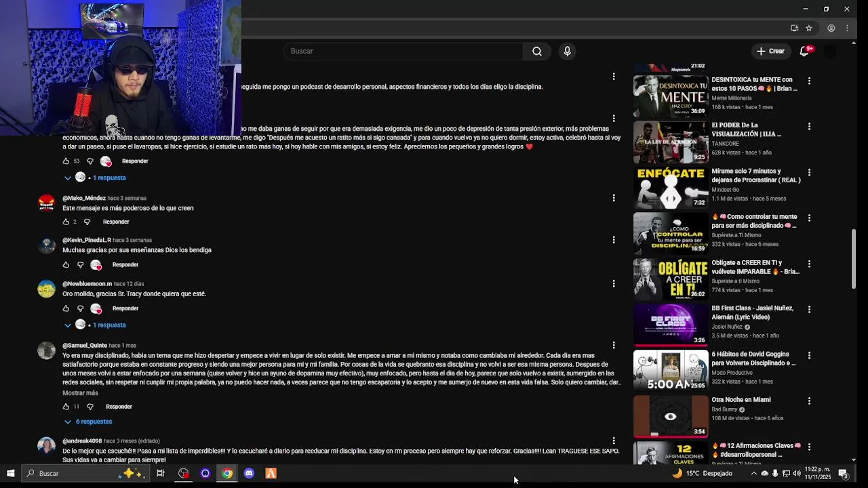Open volume control in system tray
This screenshot has height=488, width=868.
click(x=797, y=473)
